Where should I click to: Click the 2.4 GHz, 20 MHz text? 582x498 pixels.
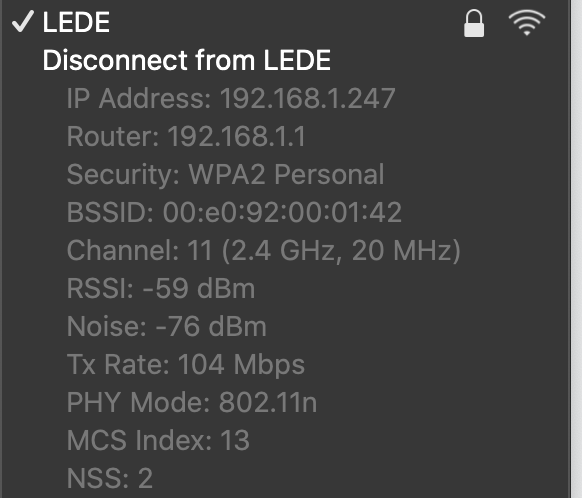[341, 251]
